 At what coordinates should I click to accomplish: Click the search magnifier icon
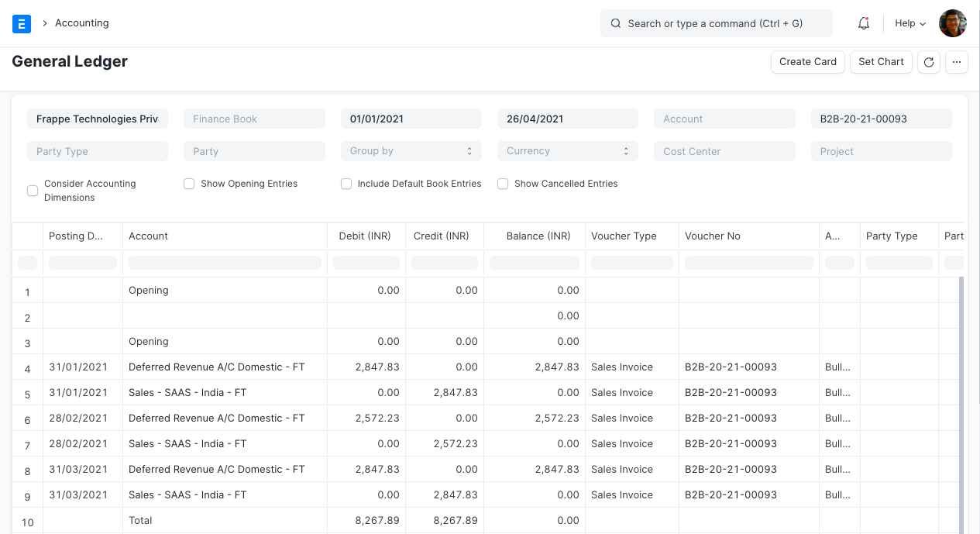616,23
